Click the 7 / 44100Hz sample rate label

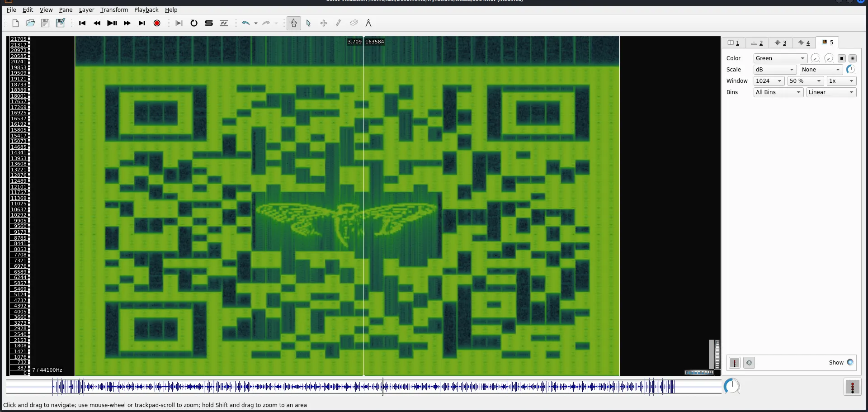click(x=47, y=370)
